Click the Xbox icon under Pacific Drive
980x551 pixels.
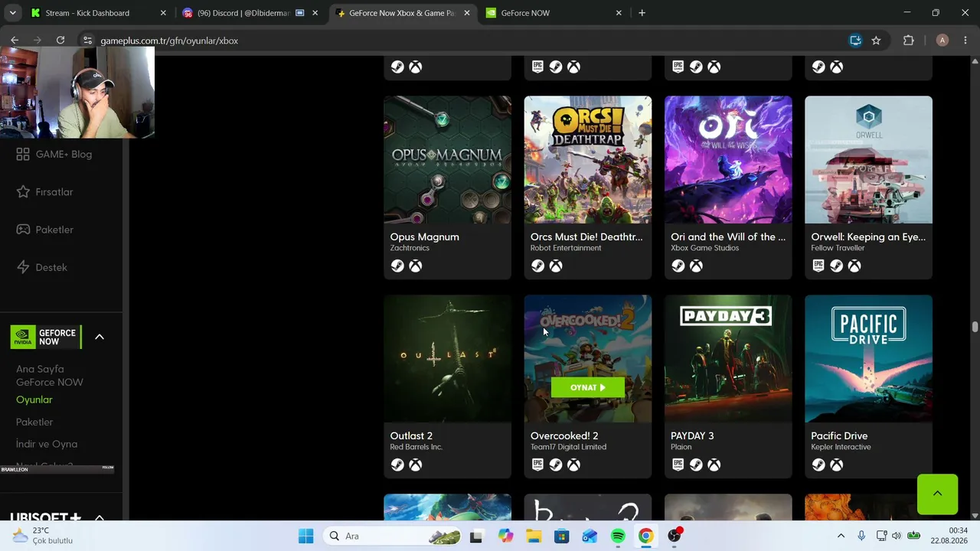click(x=836, y=465)
